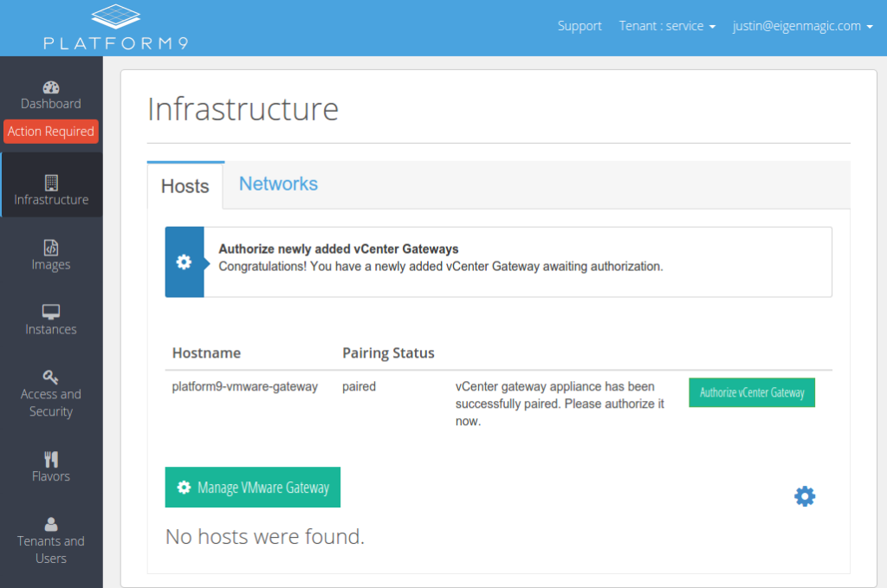Viewport: 887px width, 588px height.
Task: Open the Dashboard gauge icon
Action: pos(51,87)
